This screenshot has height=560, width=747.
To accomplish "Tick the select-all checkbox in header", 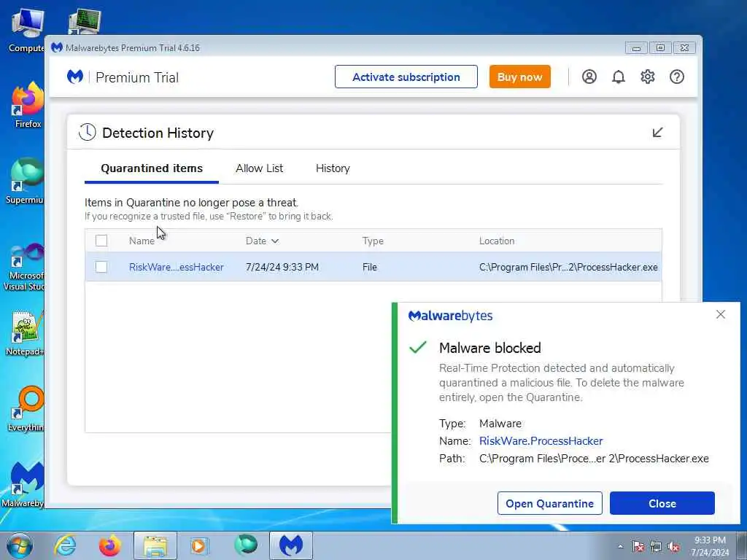I will click(101, 241).
